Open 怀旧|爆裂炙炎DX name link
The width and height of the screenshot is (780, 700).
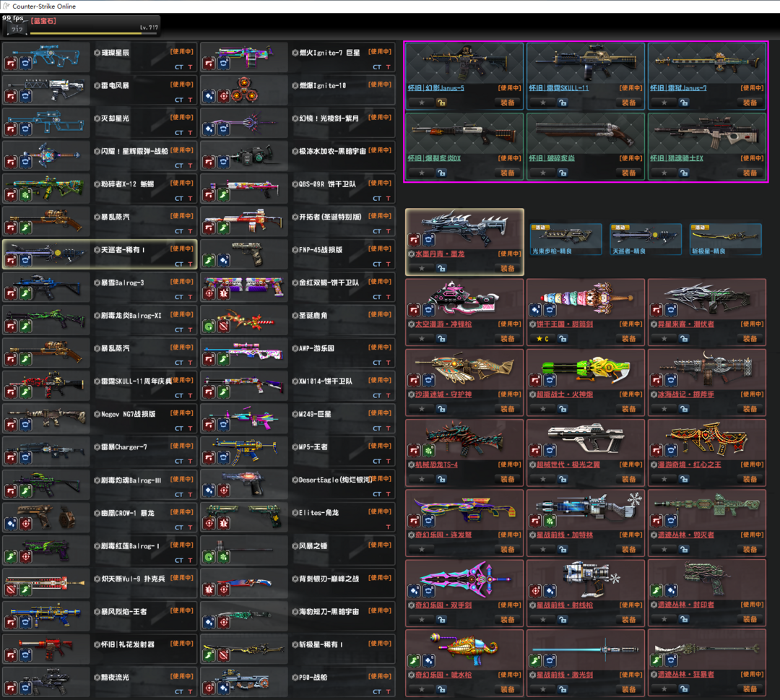pos(434,158)
